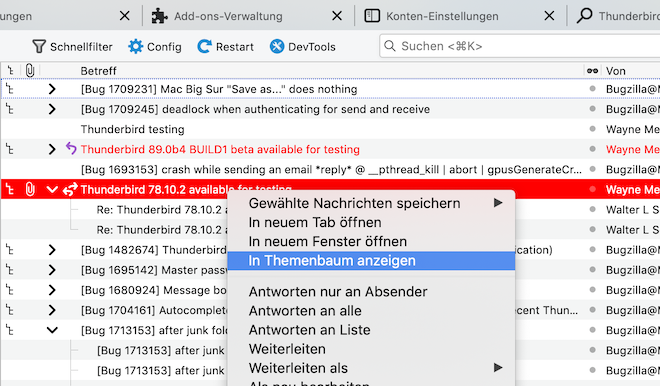660x386 pixels.
Task: Expand the Bug 1709231 thread
Action: (52, 89)
